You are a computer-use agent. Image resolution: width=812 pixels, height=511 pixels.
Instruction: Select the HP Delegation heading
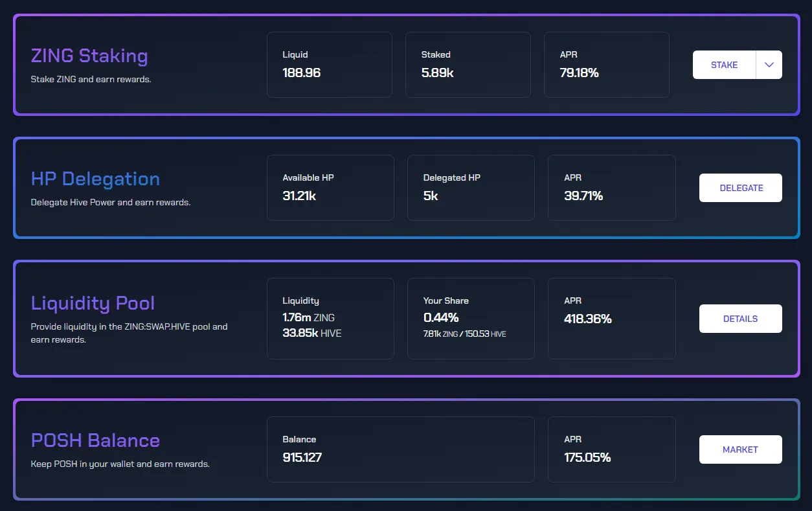click(95, 179)
